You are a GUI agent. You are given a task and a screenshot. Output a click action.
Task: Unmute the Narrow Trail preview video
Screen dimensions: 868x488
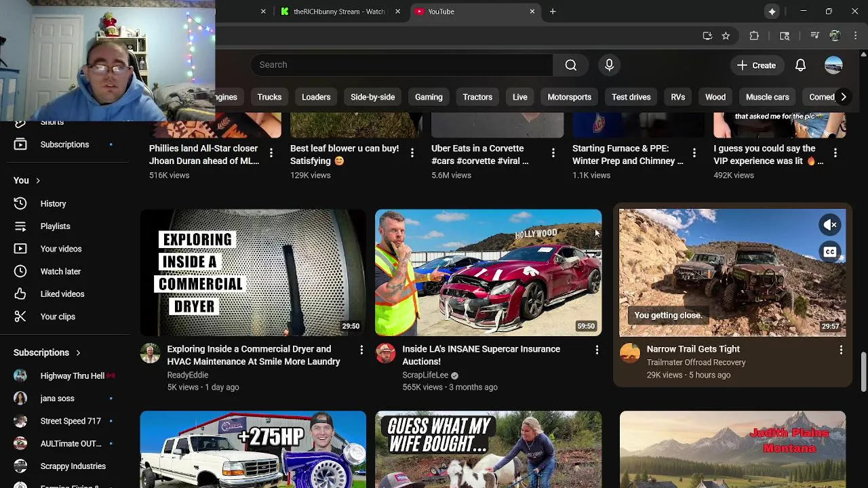click(x=830, y=225)
